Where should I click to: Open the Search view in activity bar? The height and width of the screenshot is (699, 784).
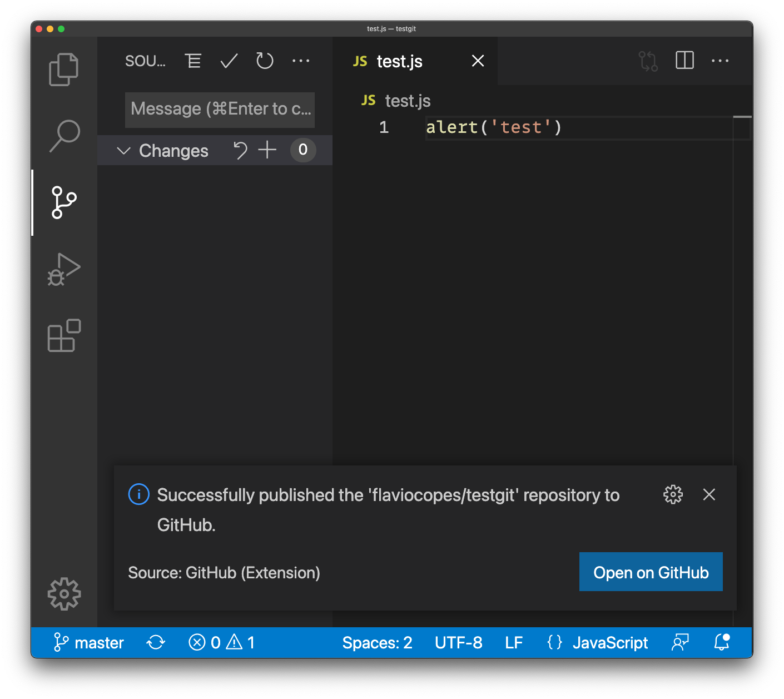click(x=64, y=136)
